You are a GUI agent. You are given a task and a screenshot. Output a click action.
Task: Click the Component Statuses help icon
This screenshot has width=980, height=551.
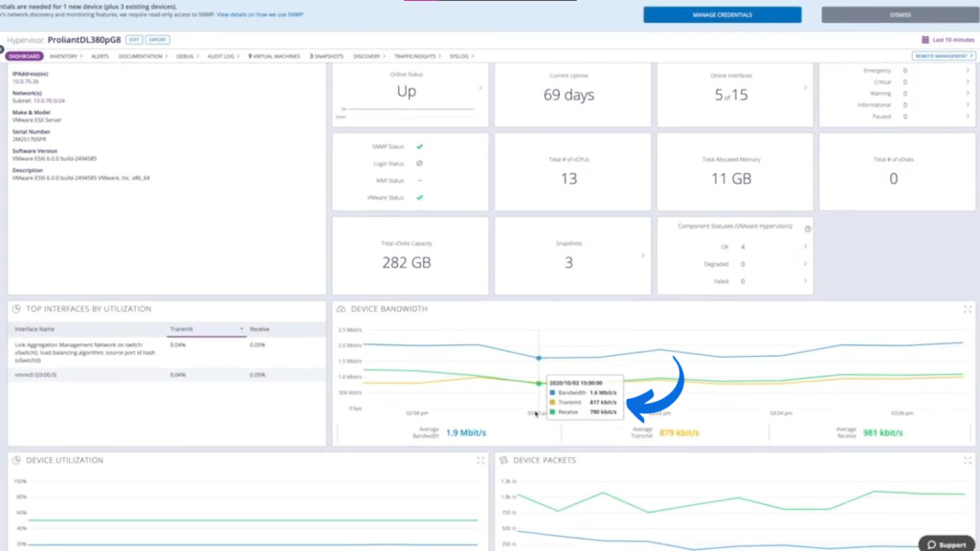[x=808, y=230]
